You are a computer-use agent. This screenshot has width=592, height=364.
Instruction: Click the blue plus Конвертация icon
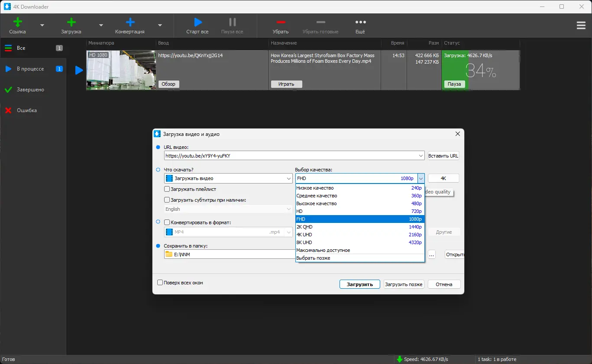130,23
